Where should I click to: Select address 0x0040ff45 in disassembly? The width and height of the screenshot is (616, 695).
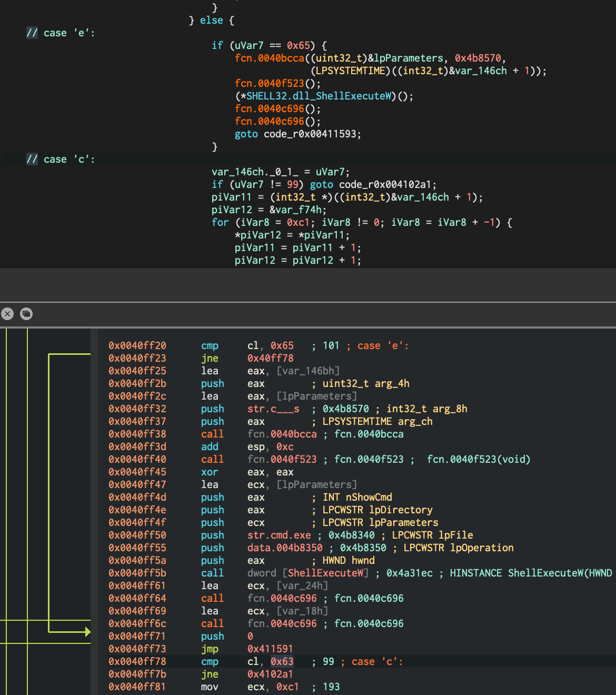137,472
